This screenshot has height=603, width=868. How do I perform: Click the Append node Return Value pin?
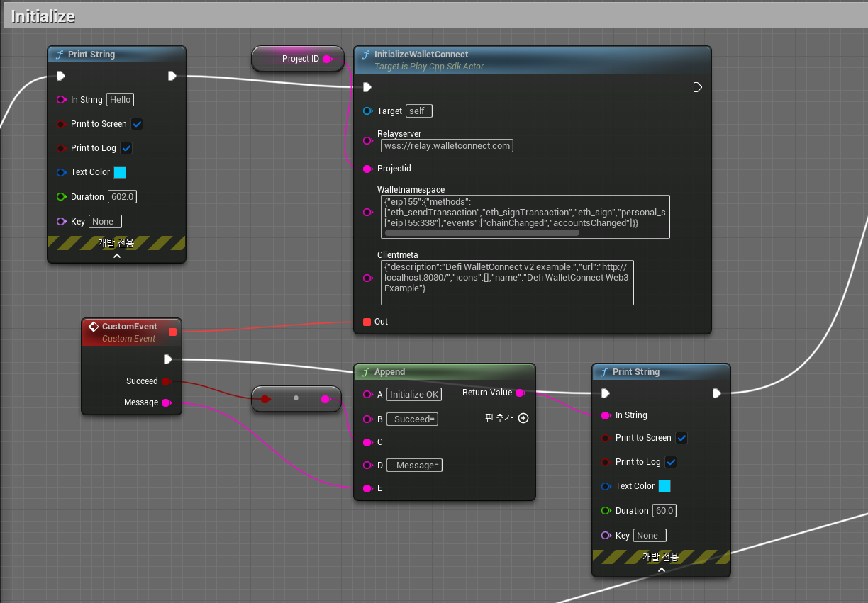tap(520, 393)
